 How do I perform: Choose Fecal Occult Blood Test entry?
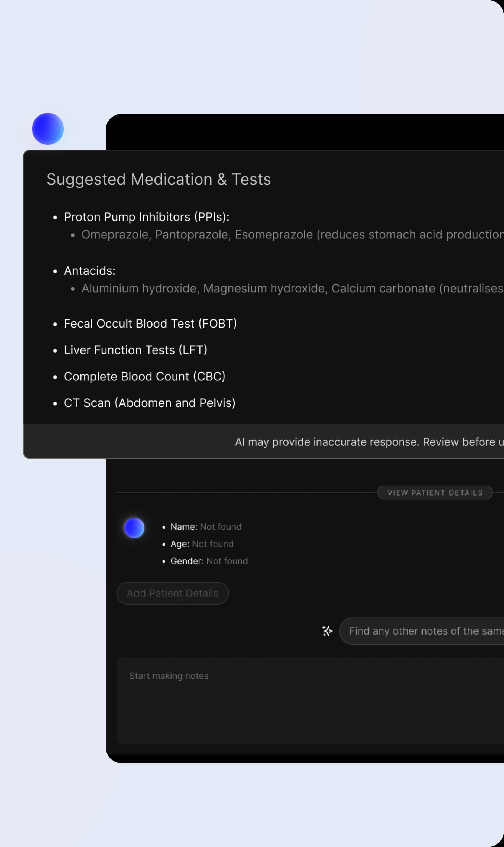coord(150,323)
